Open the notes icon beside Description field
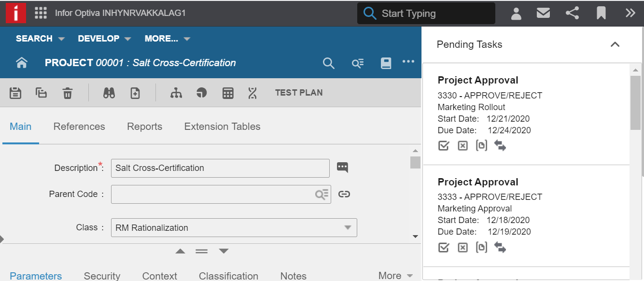 click(343, 167)
